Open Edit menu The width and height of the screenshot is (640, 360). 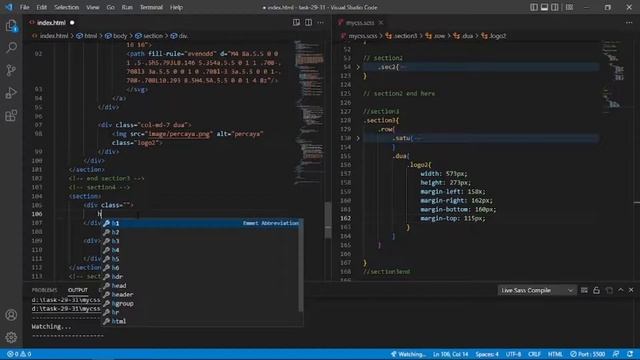pos(42,7)
